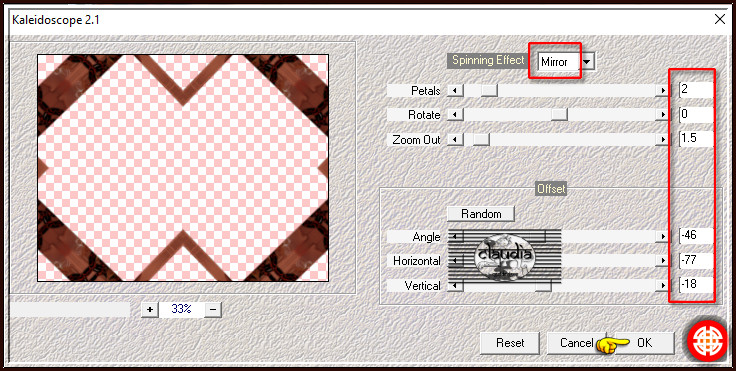
Task: Click the Petals slider thumb
Action: [x=489, y=90]
